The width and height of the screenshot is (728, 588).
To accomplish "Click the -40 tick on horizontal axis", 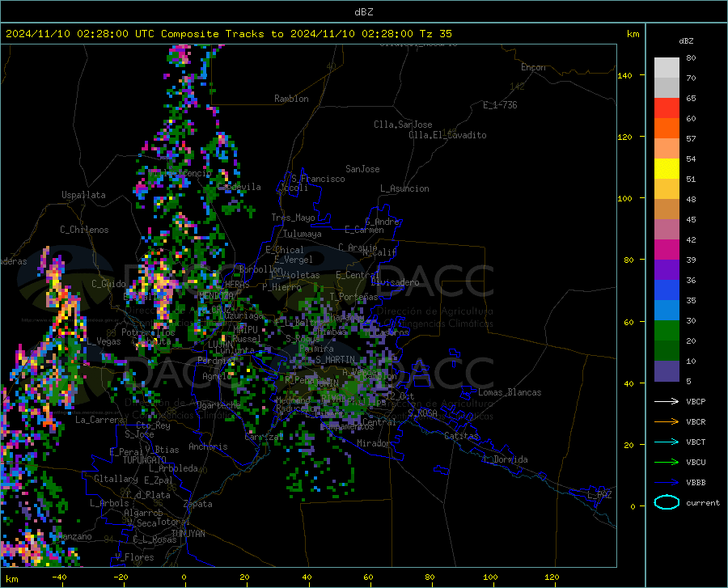I will 59,577.
